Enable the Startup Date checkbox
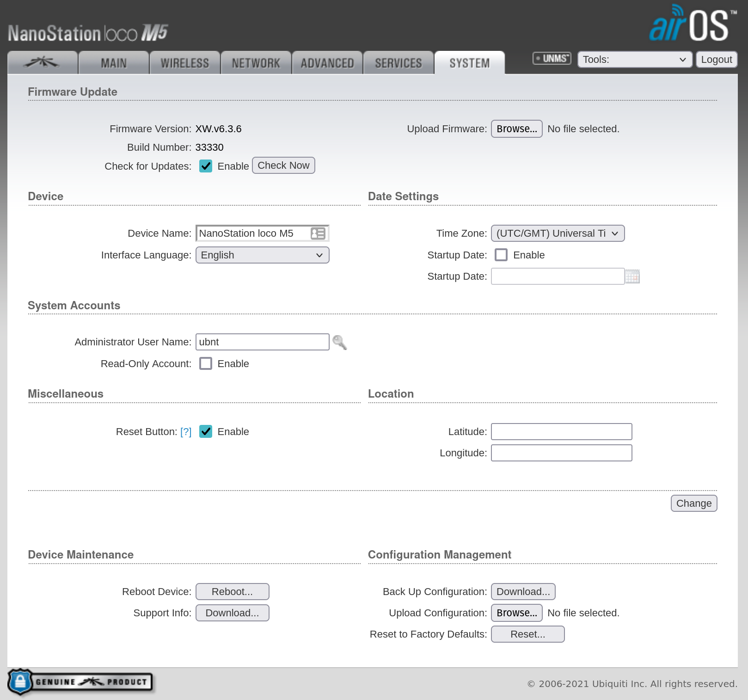Viewport: 748px width, 700px height. coord(501,255)
